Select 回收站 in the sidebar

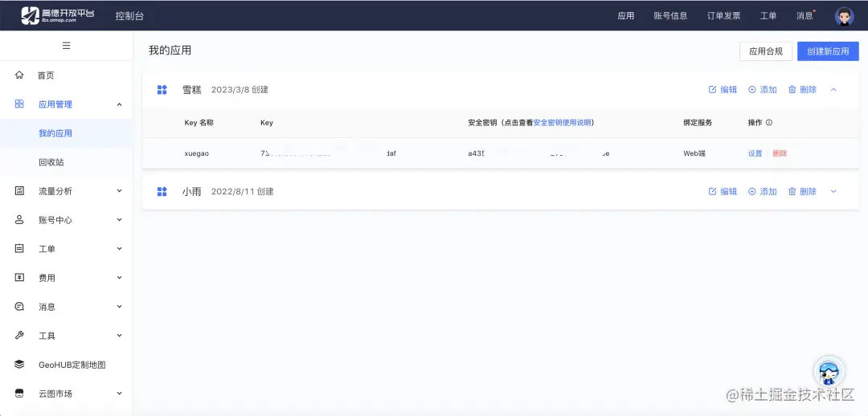51,162
